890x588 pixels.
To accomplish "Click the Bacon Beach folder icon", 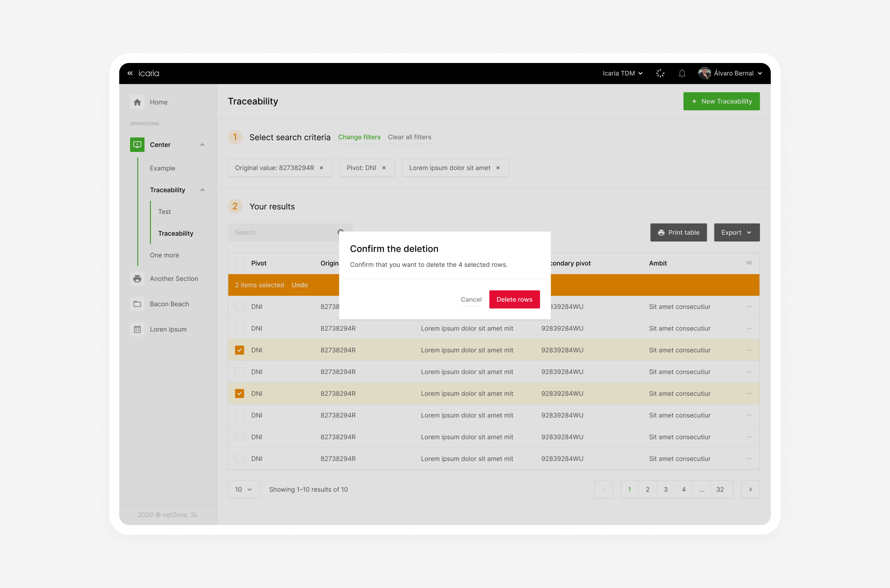I will click(x=137, y=304).
